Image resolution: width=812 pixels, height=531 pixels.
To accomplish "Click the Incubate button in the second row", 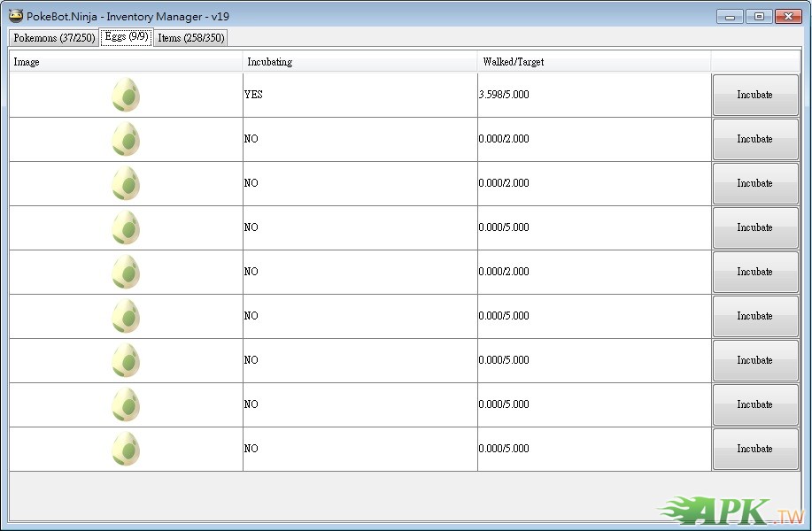I will coord(754,139).
